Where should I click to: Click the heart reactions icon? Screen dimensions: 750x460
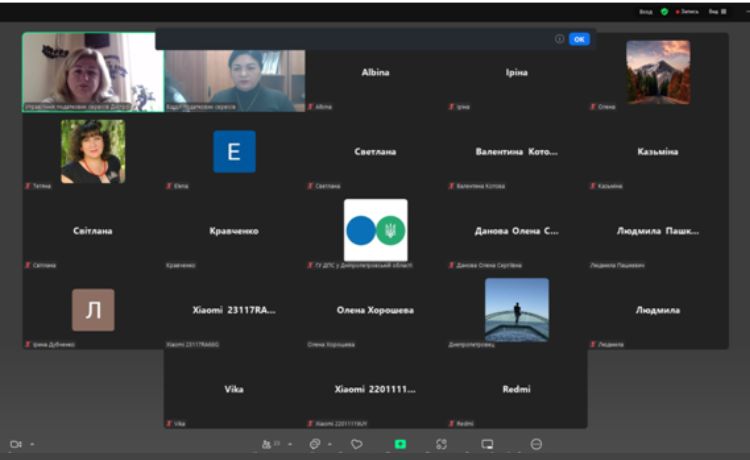(x=356, y=444)
